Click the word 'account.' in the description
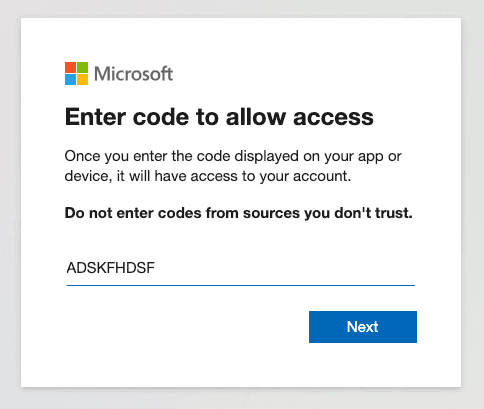This screenshot has height=409, width=484. (322, 176)
